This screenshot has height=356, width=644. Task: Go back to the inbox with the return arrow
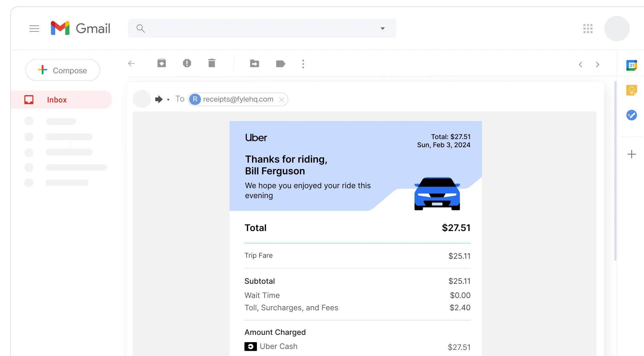coord(131,64)
